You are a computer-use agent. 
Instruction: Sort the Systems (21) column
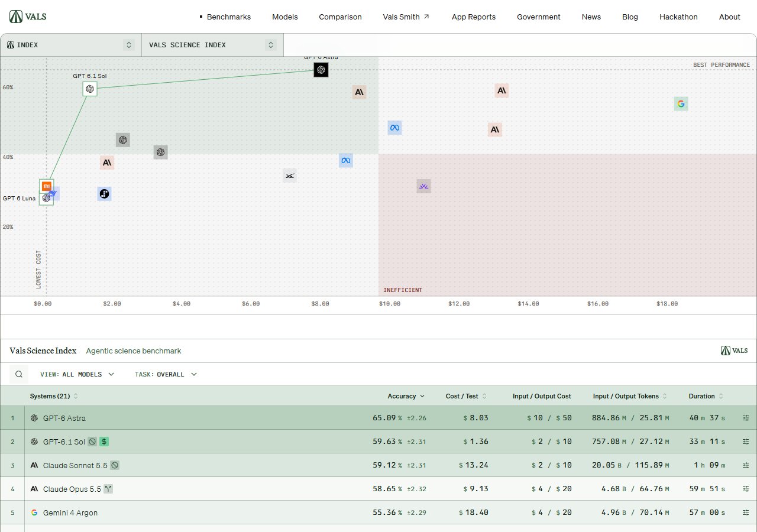tap(54, 396)
